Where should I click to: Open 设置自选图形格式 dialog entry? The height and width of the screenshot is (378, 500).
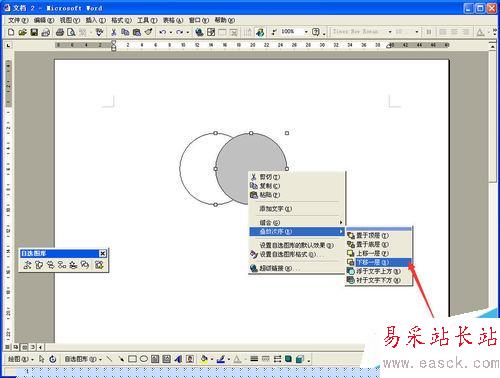coord(297,254)
